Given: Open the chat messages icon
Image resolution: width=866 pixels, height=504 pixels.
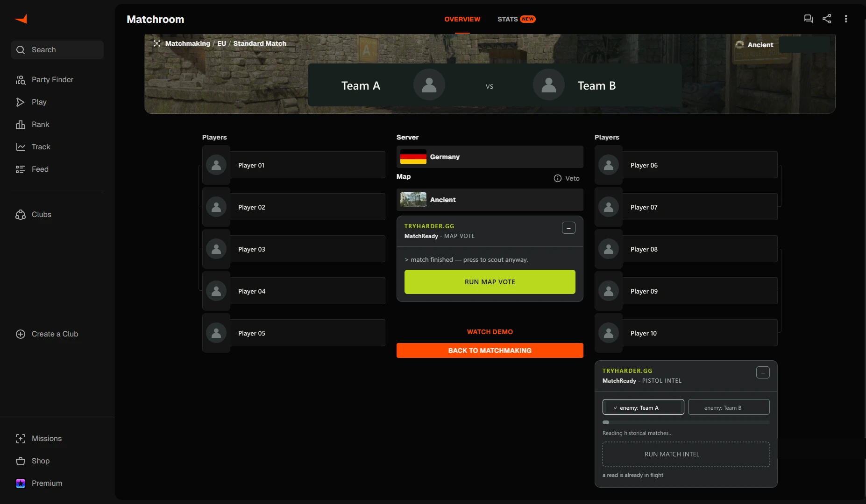Looking at the screenshot, I should 808,19.
